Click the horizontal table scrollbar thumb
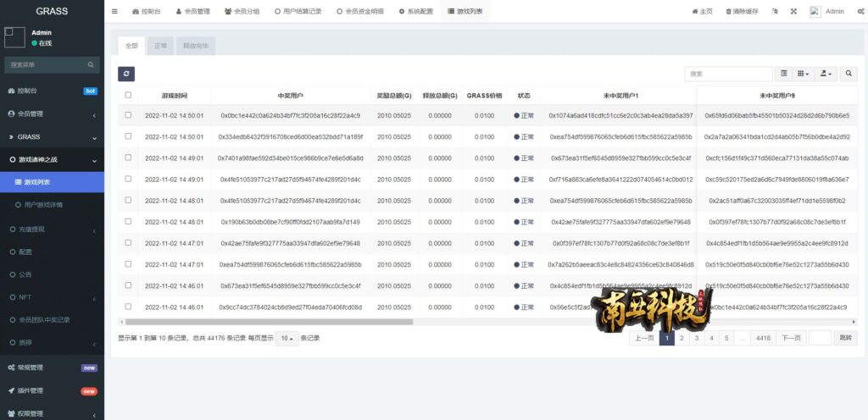This screenshot has height=420, width=868. pyautogui.click(x=269, y=322)
